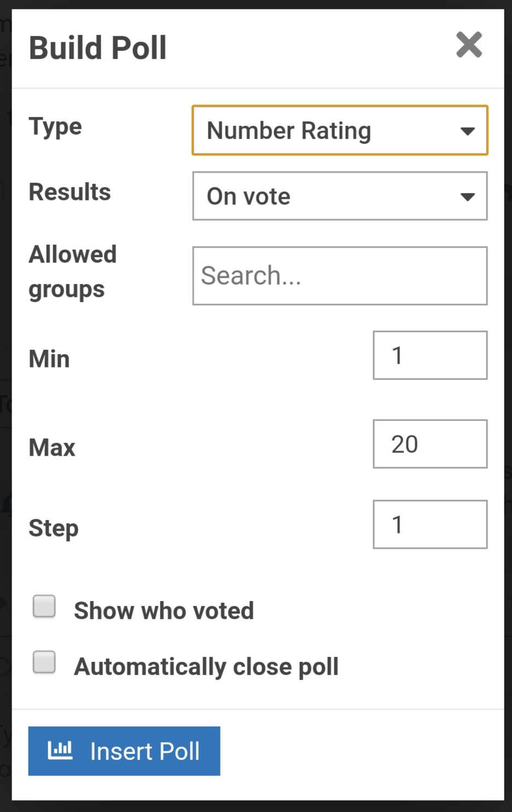Click the Automatically close poll label text
The image size is (512, 812).
pyautogui.click(x=206, y=666)
